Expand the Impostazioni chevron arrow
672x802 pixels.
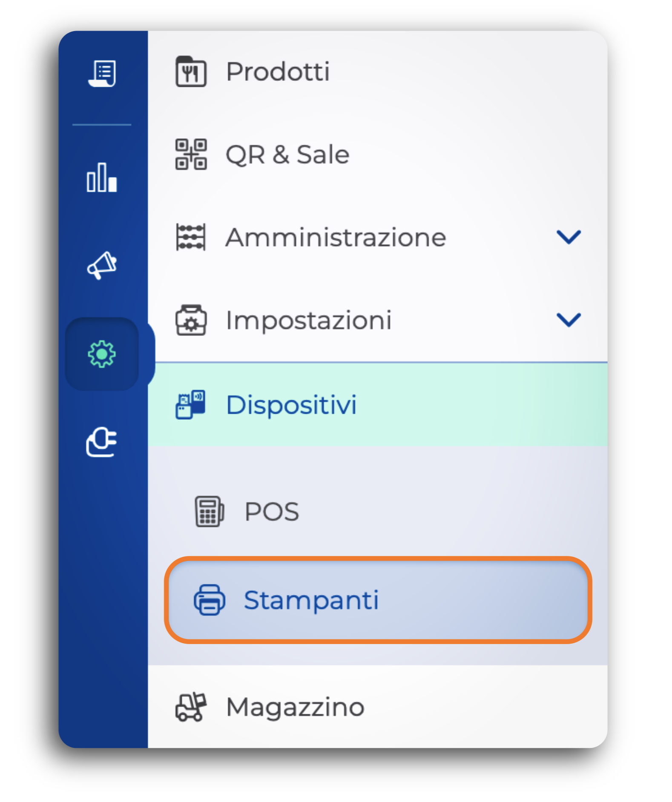tap(568, 320)
